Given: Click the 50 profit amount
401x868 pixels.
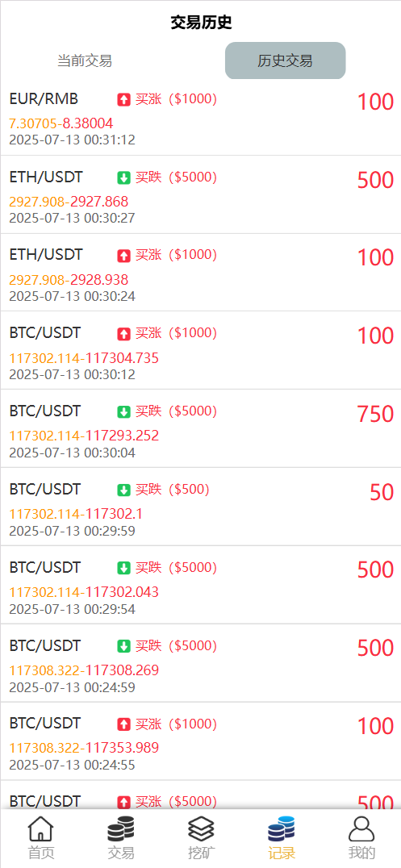Looking at the screenshot, I should [x=382, y=492].
